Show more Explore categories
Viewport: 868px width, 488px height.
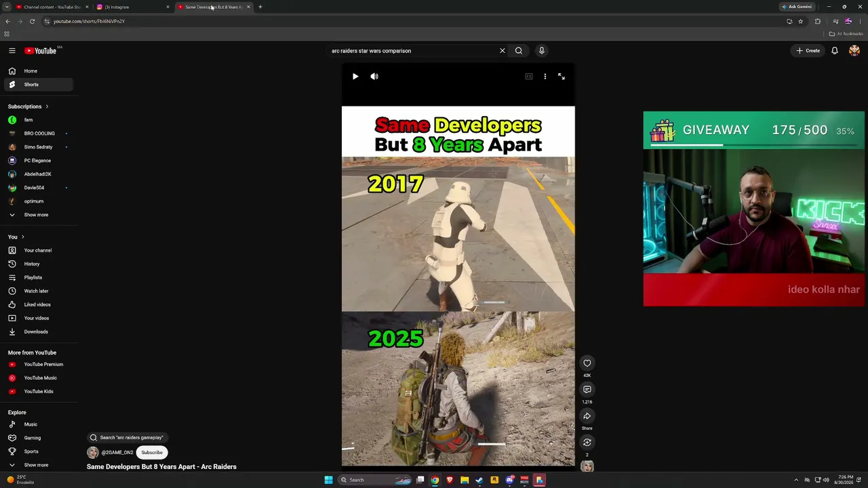(x=39, y=465)
